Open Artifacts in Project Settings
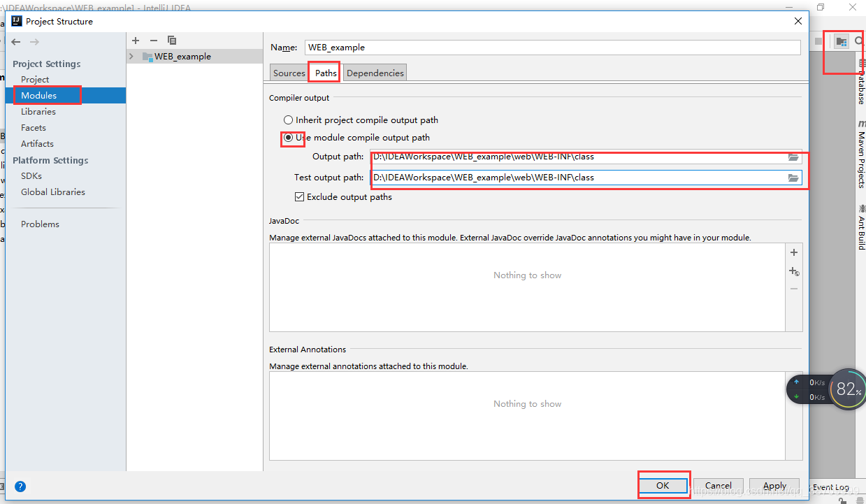This screenshot has width=866, height=504. point(37,144)
